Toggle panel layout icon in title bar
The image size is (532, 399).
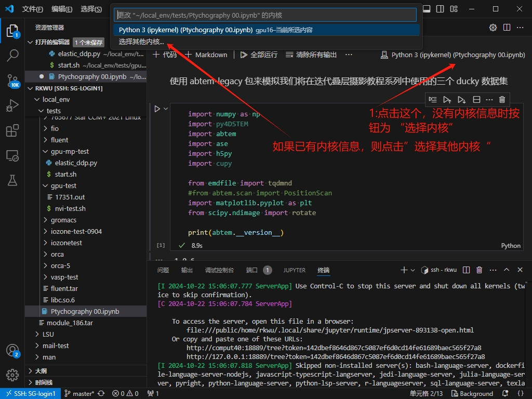click(x=427, y=9)
